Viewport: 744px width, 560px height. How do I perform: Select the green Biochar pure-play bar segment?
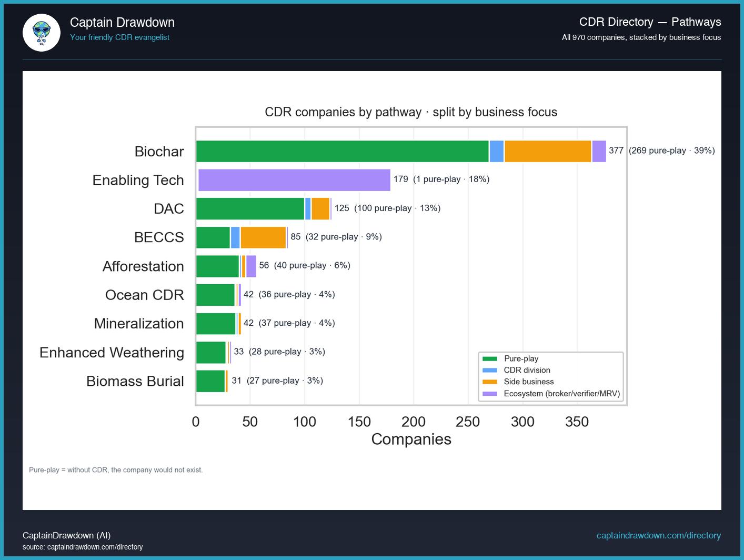pyautogui.click(x=342, y=151)
